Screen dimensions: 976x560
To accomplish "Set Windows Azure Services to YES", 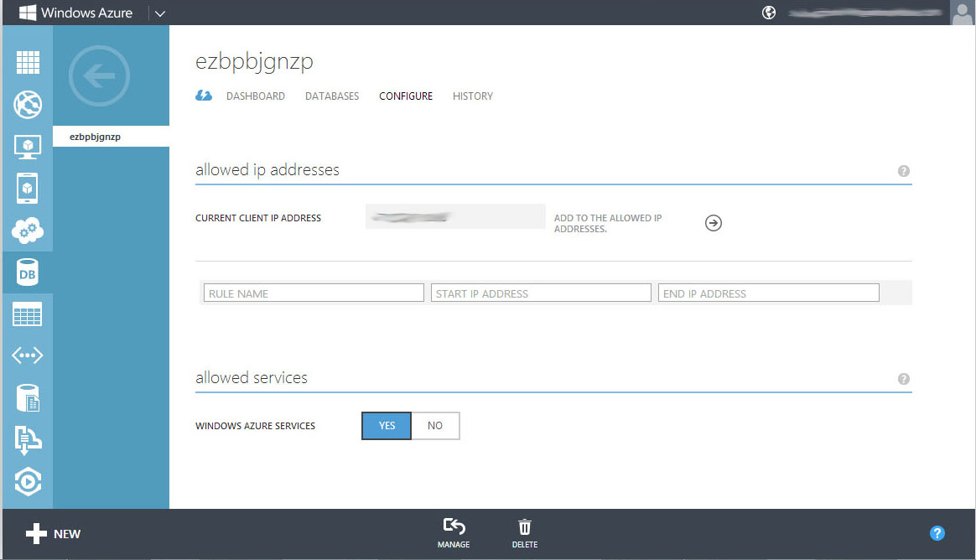I will tap(387, 426).
